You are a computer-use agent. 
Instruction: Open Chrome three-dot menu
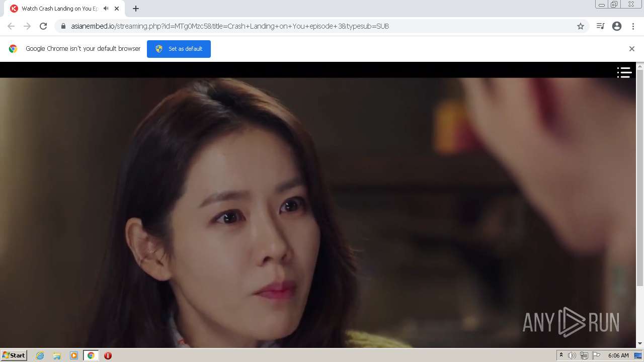click(x=633, y=26)
